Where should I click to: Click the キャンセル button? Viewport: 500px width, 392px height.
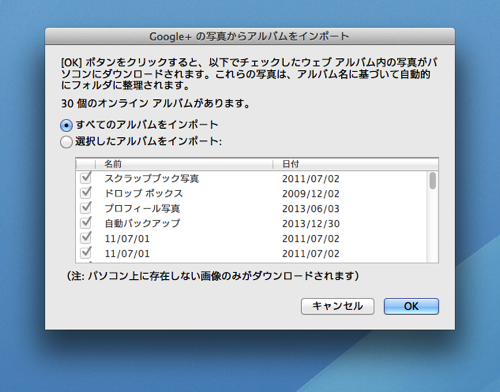[338, 306]
